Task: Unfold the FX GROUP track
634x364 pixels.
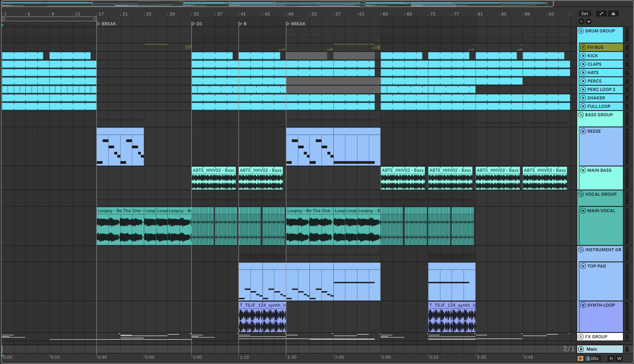Action: [581, 336]
